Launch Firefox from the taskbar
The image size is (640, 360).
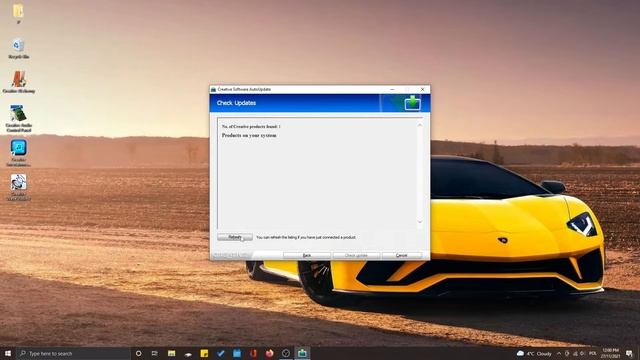269,353
